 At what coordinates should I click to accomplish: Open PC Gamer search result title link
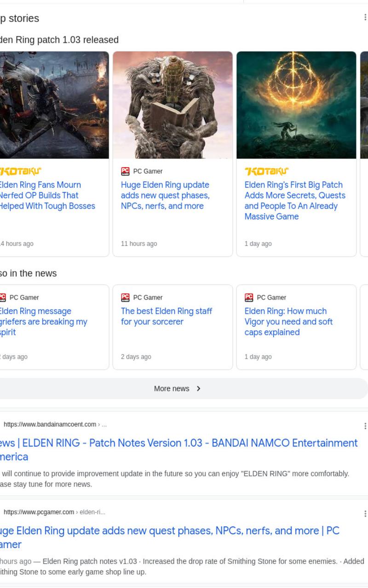click(169, 537)
